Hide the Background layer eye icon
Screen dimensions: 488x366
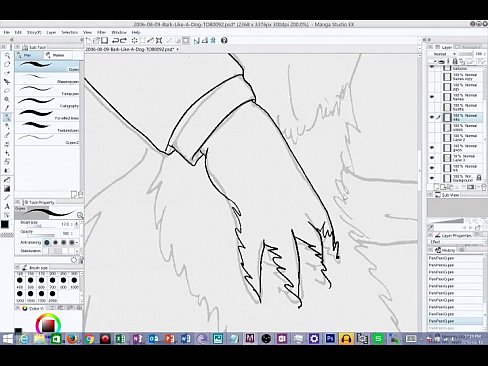[432, 178]
